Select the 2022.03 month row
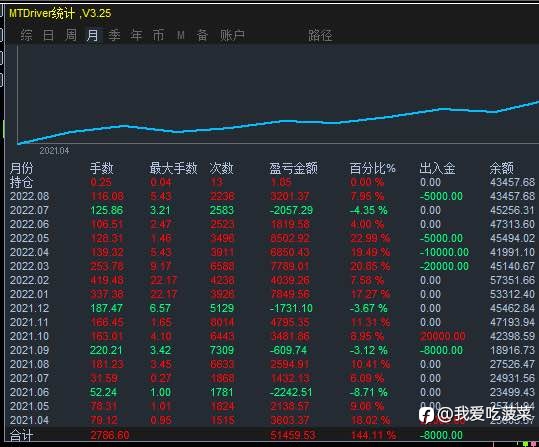The height and width of the screenshot is (447, 539). pos(272,266)
